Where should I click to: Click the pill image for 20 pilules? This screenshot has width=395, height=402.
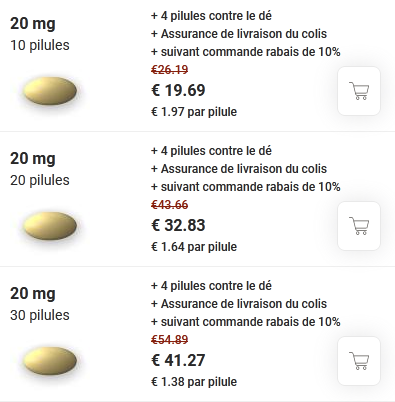(x=50, y=226)
